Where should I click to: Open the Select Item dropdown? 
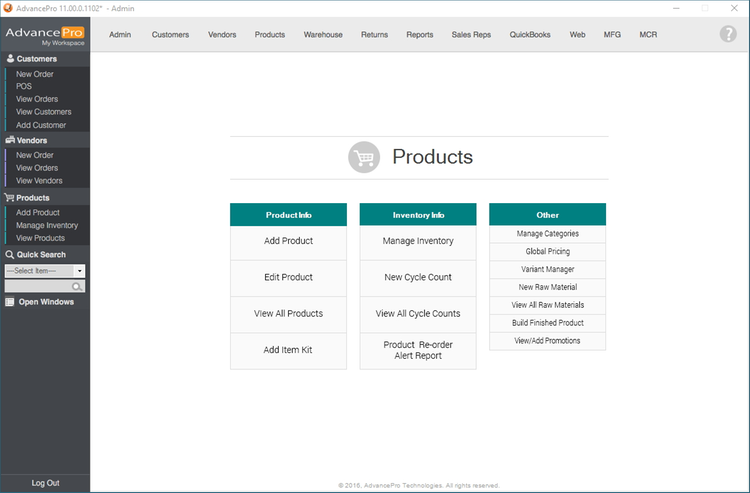(45, 271)
